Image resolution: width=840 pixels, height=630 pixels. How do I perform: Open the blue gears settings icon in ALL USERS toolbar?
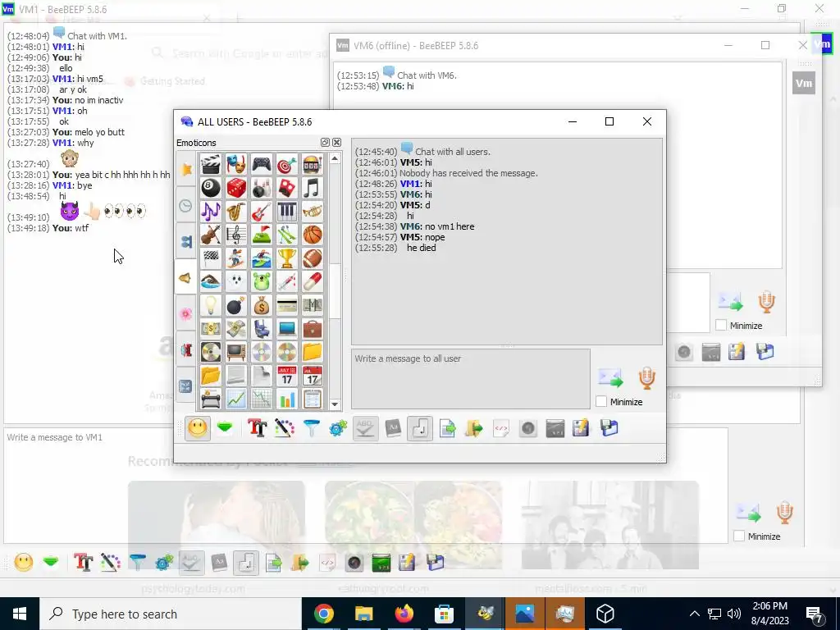338,428
